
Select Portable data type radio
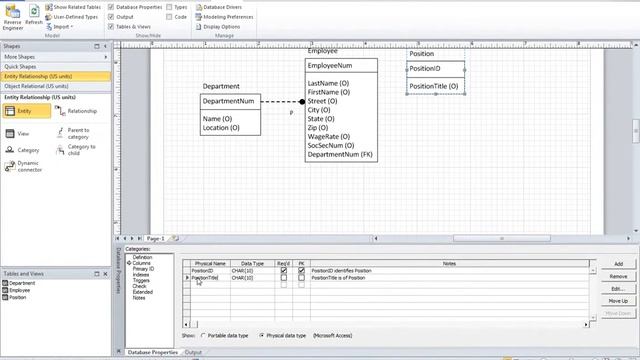[203, 336]
